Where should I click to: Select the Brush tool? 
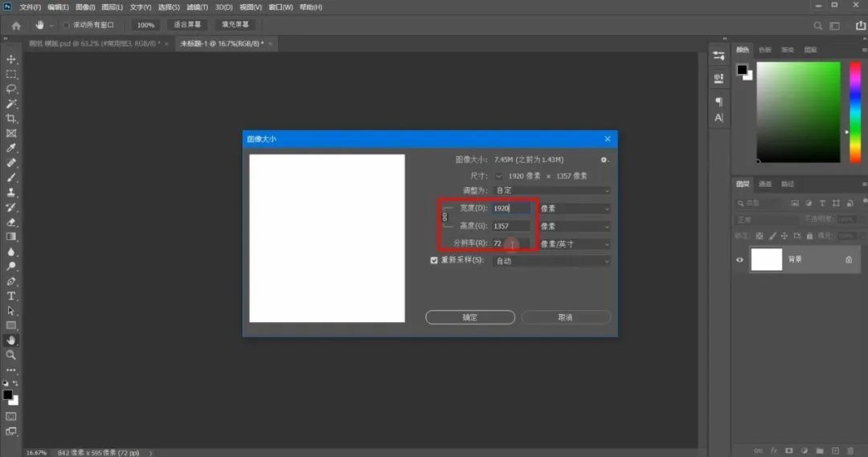11,177
